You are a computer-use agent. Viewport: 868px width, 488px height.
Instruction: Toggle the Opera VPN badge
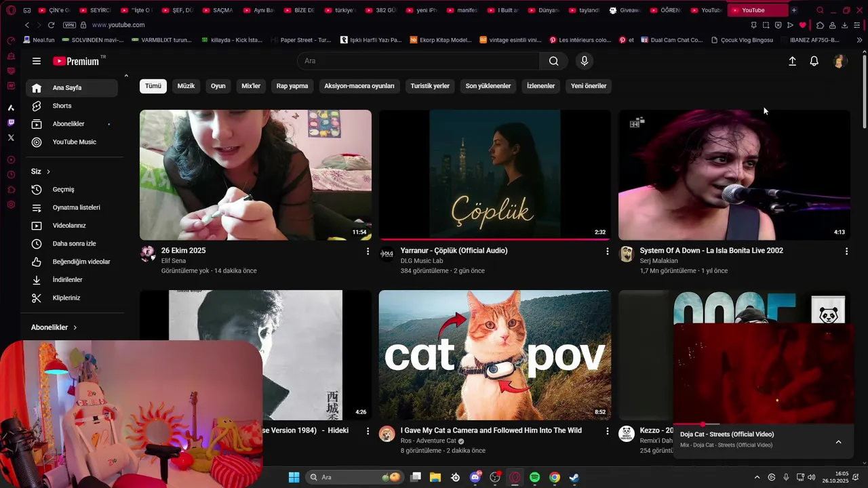pos(69,25)
